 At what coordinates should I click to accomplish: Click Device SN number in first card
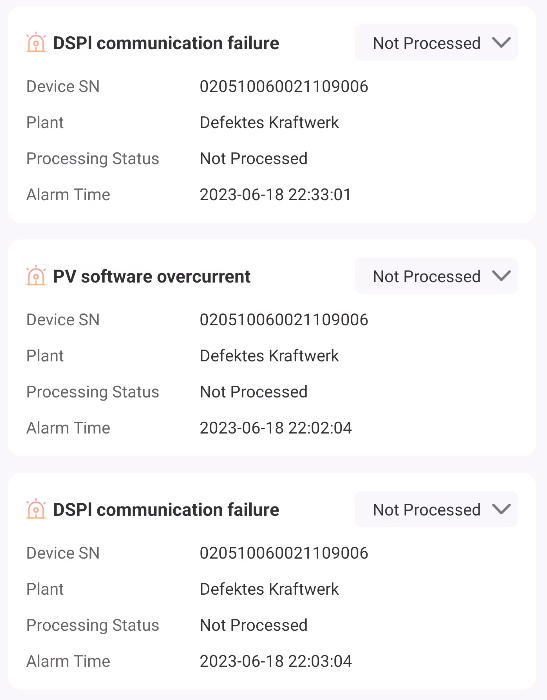tap(284, 86)
